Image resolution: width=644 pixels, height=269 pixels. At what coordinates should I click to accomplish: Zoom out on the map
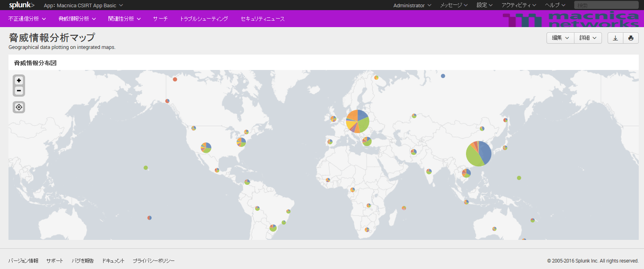pos(19,91)
